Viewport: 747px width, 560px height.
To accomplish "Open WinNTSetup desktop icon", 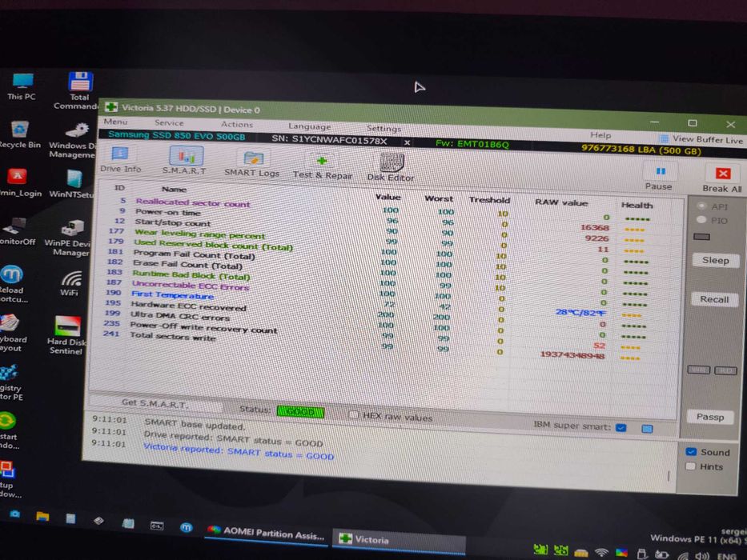I will tap(72, 183).
